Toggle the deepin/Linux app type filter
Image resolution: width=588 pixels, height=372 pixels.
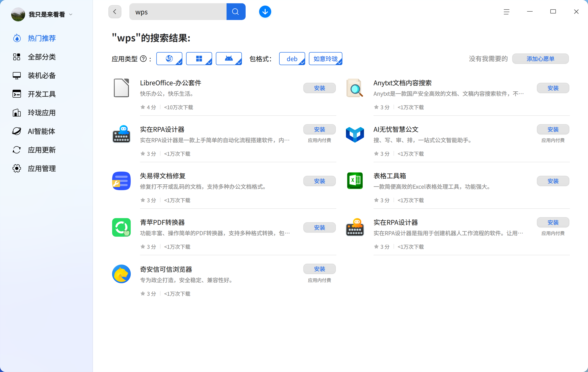coord(169,59)
